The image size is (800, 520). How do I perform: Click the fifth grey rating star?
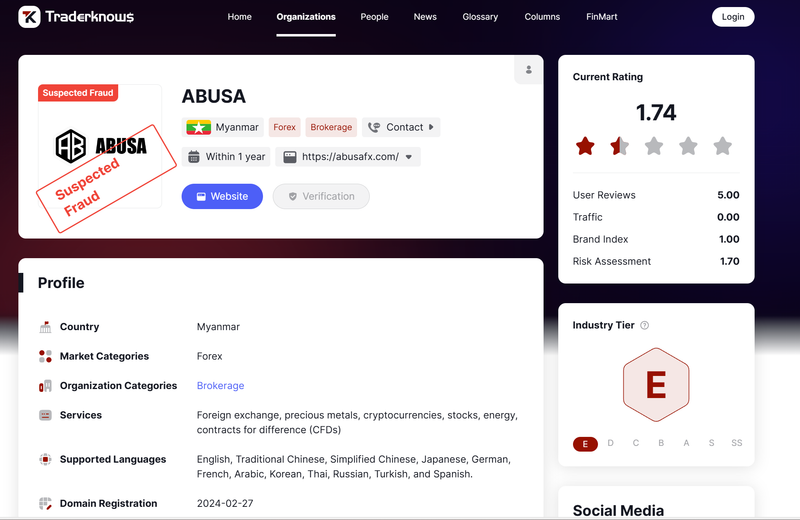pos(722,146)
